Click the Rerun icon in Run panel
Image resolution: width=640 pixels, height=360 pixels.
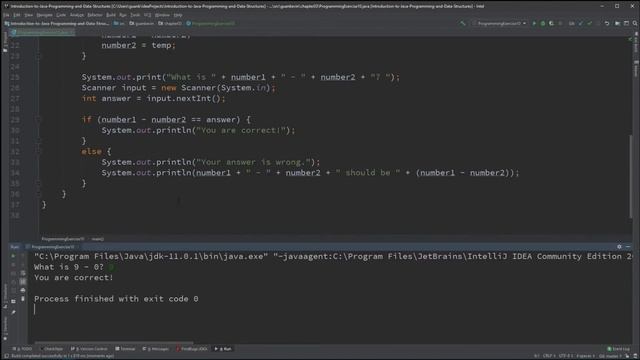13,256
